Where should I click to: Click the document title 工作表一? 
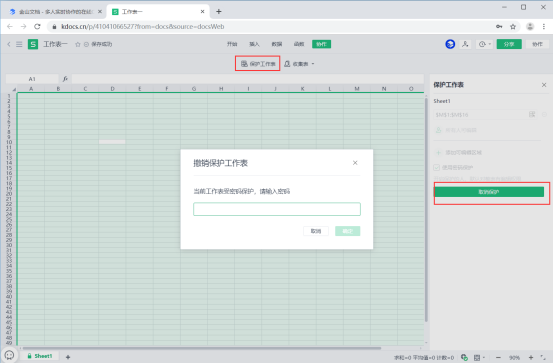point(55,44)
